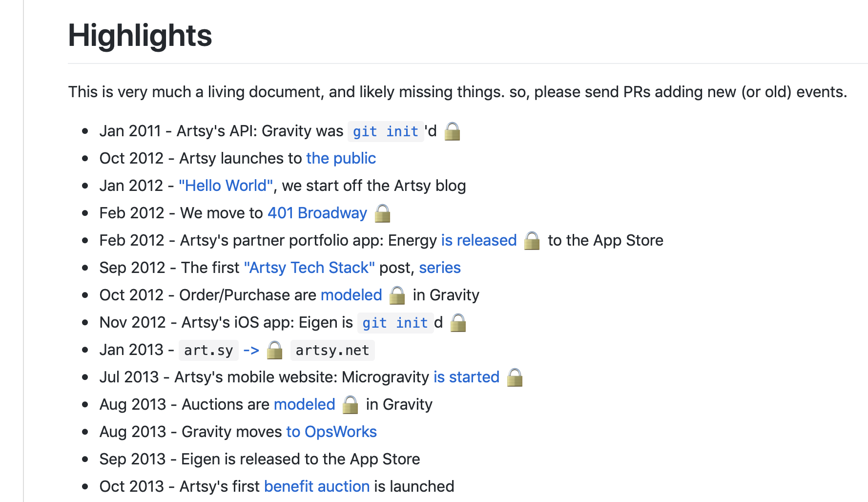The image size is (868, 502).
Task: Open the "Artsy Tech Stack" post link
Action: (x=309, y=268)
